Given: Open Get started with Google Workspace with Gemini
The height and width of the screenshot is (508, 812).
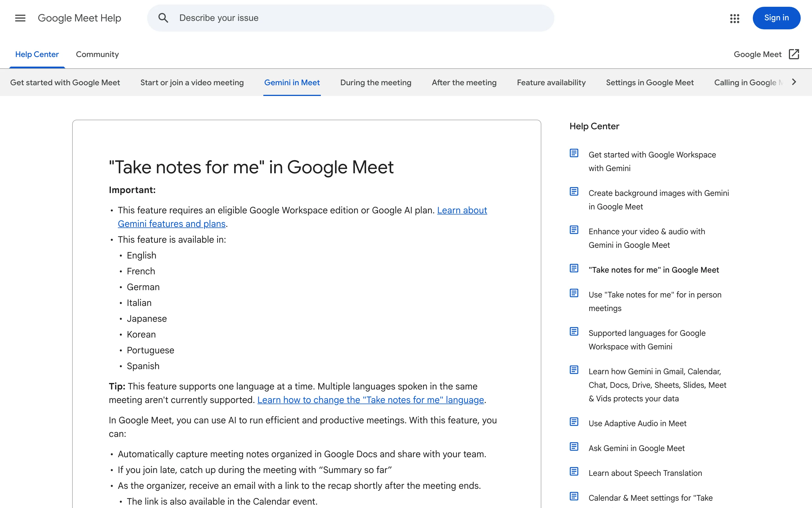Looking at the screenshot, I should [652, 161].
